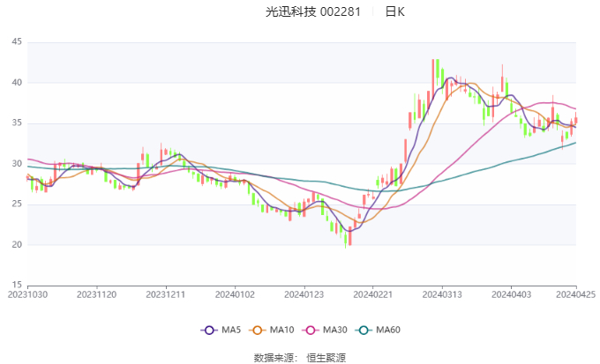Toggle the MA10 legend label text
The image size is (600, 364).
[282, 330]
